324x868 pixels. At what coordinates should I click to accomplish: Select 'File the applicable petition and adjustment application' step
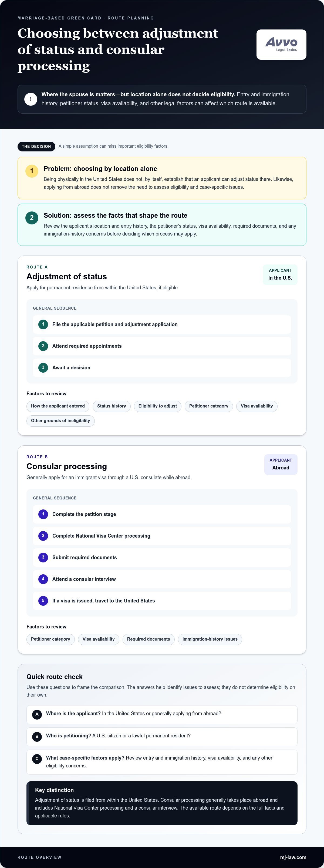(x=162, y=324)
